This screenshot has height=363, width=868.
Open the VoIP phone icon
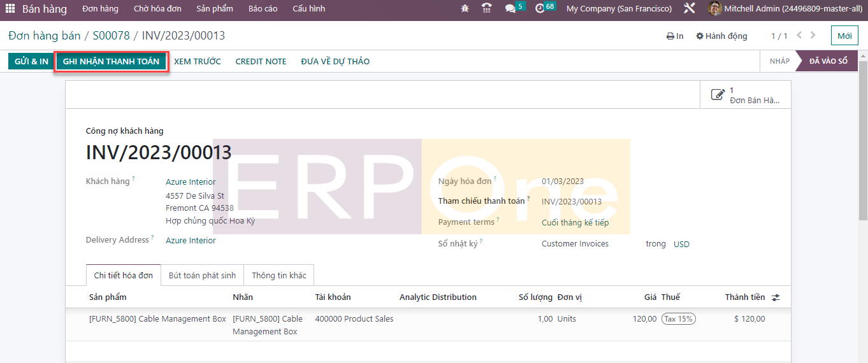click(x=487, y=9)
